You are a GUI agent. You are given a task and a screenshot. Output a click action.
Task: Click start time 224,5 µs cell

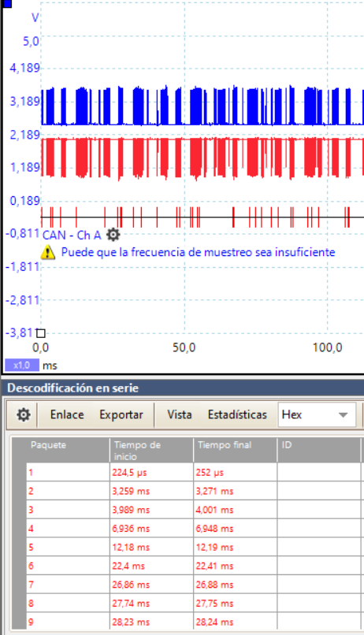pyautogui.click(x=152, y=472)
